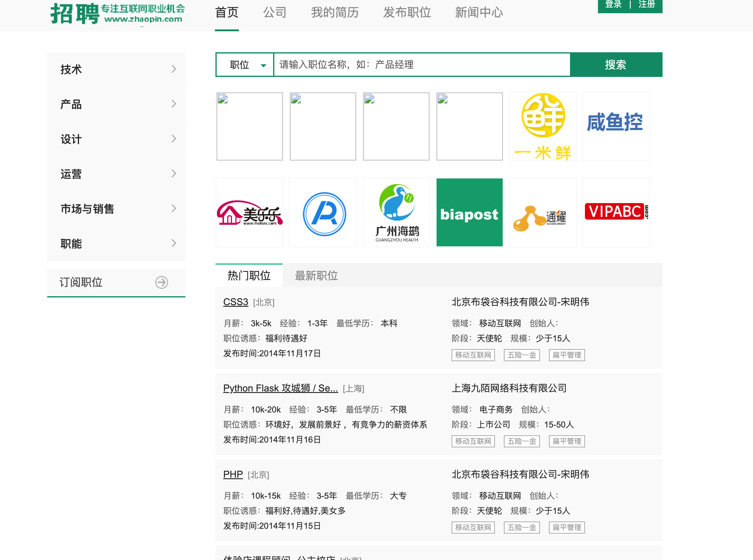Viewport: 753px width, 560px height.
Task: Switch to the 最新职位 tab
Action: click(316, 275)
